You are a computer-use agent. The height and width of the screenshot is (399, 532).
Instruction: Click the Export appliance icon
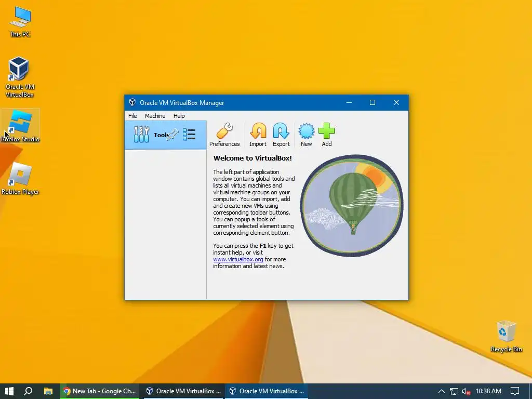point(281,135)
